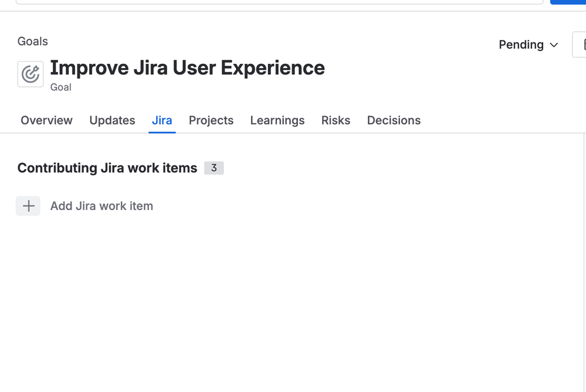Open the Risks tab
The image size is (586, 392).
coord(336,120)
